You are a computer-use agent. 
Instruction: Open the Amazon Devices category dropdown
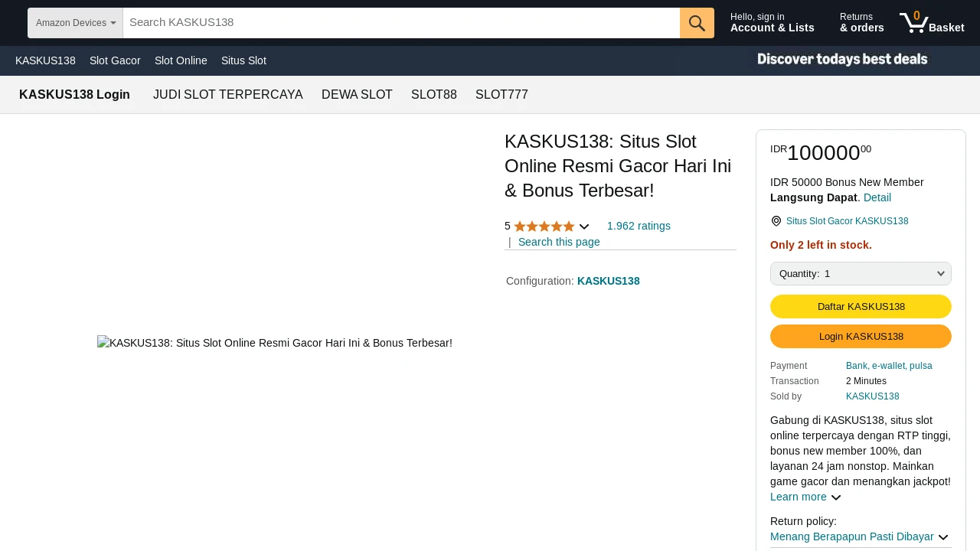point(75,23)
